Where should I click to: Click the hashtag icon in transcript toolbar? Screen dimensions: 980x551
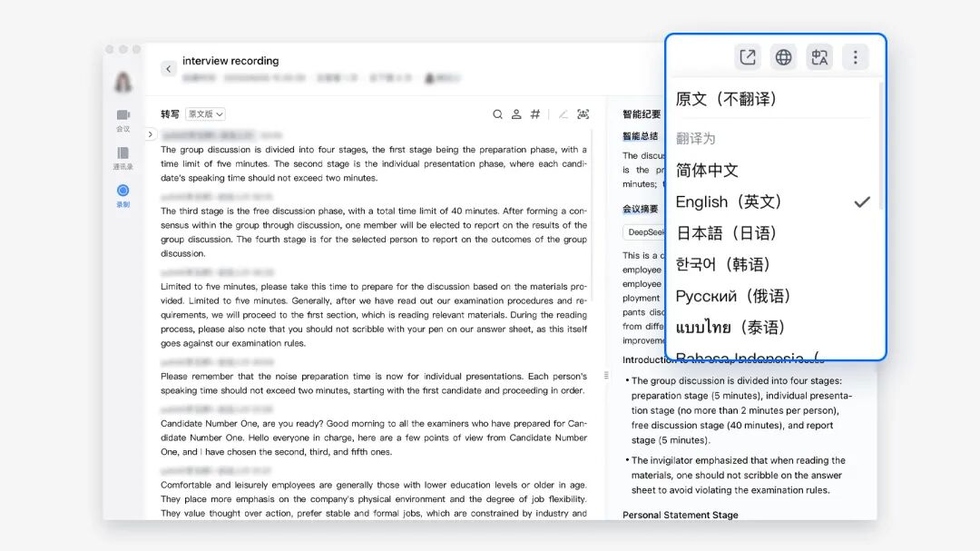535,114
